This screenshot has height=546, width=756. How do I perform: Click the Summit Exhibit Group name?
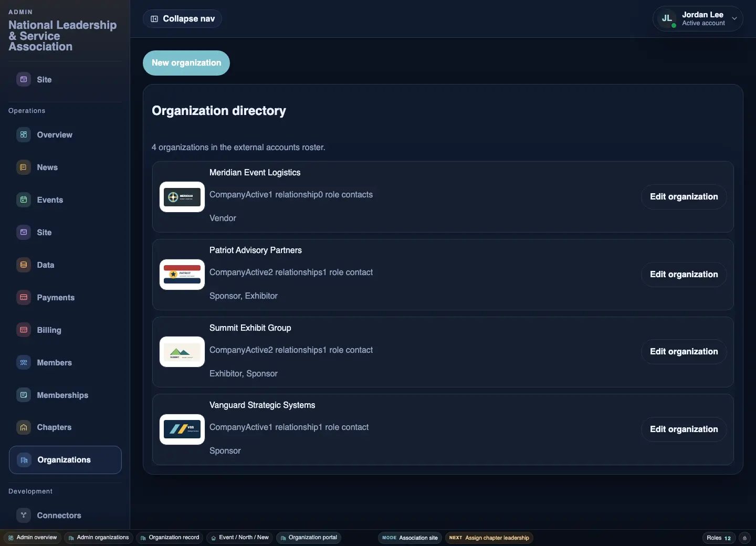tap(250, 328)
